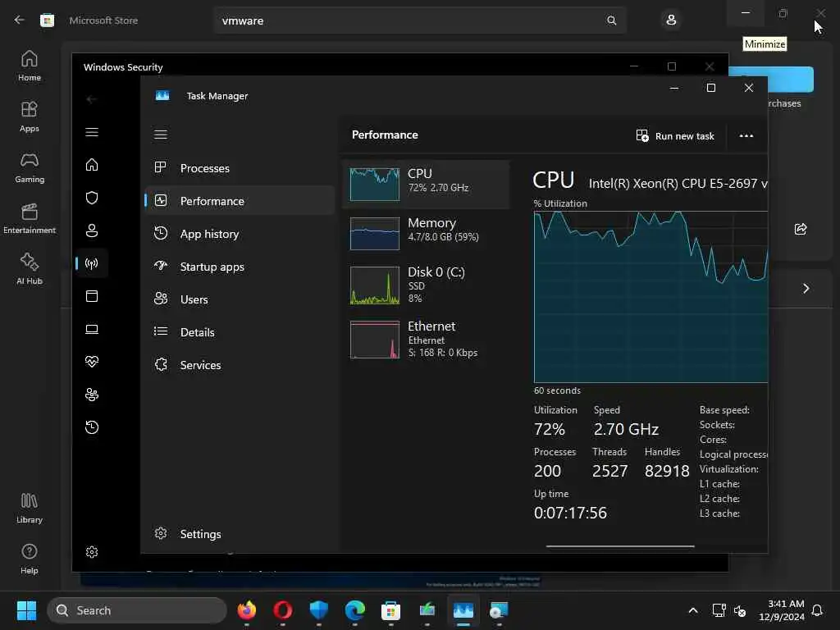The height and width of the screenshot is (630, 840).
Task: Click Windows Security back arrow
Action: click(x=92, y=99)
